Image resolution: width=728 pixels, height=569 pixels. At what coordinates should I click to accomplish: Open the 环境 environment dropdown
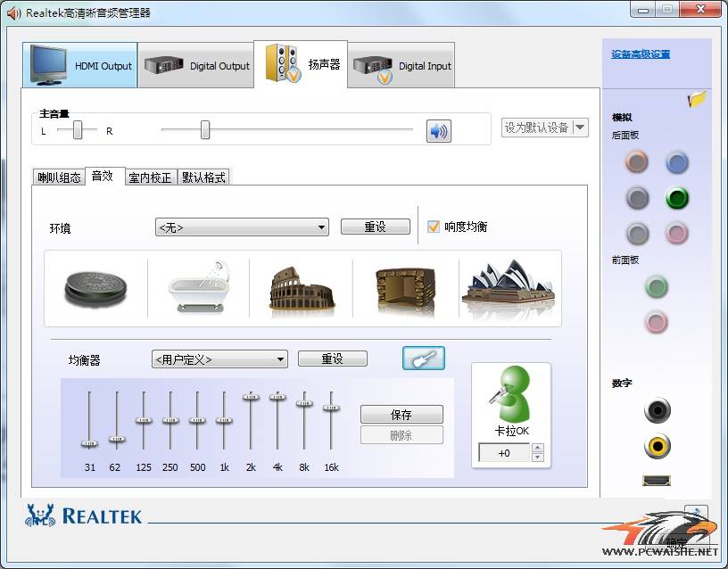[242, 227]
